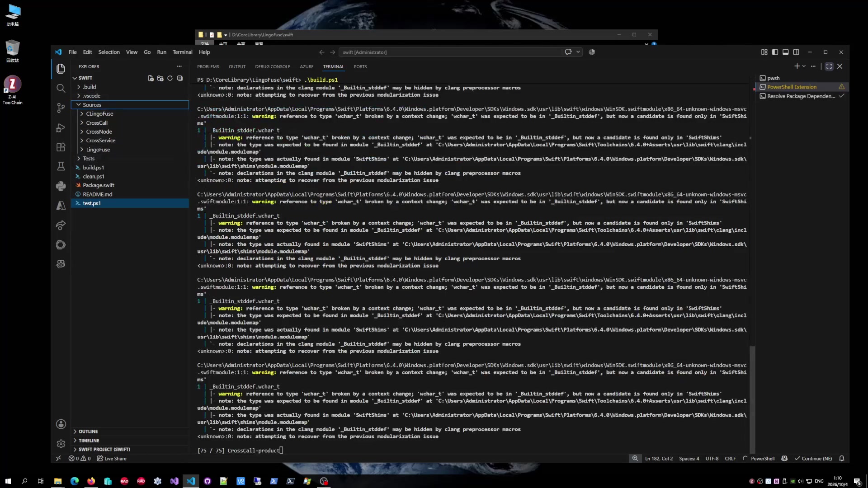Open the Accounts icon in activity bar

[61, 424]
